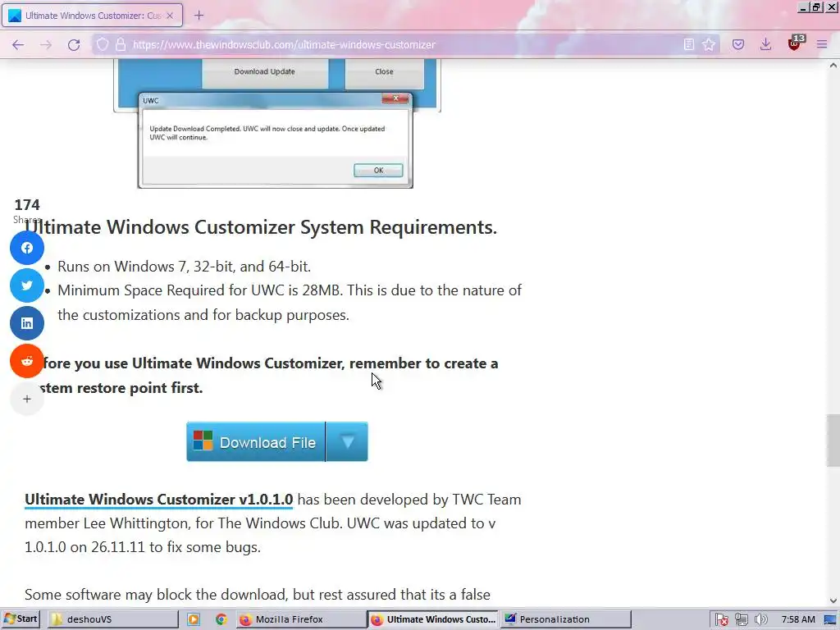Open deshouVS folder in taskbar
Viewport: 840px width, 630px height.
pyautogui.click(x=113, y=619)
